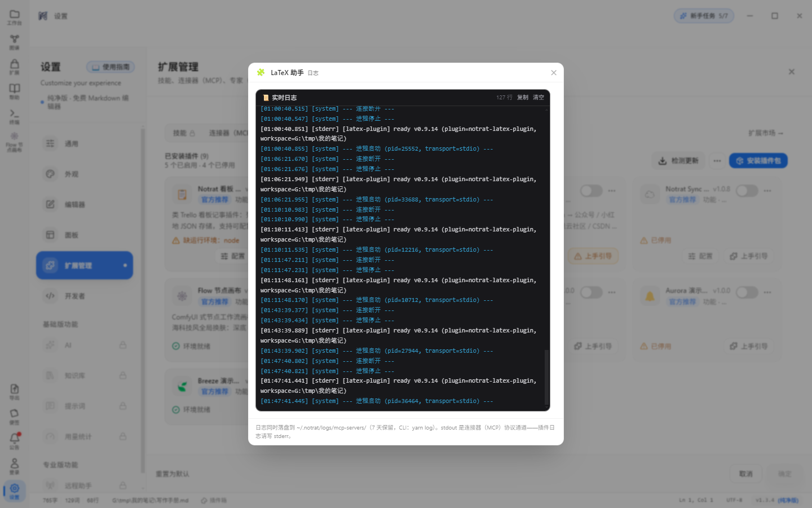The width and height of the screenshot is (812, 508).
Task: Click the Aurora 演示 bell icon
Action: (x=650, y=296)
